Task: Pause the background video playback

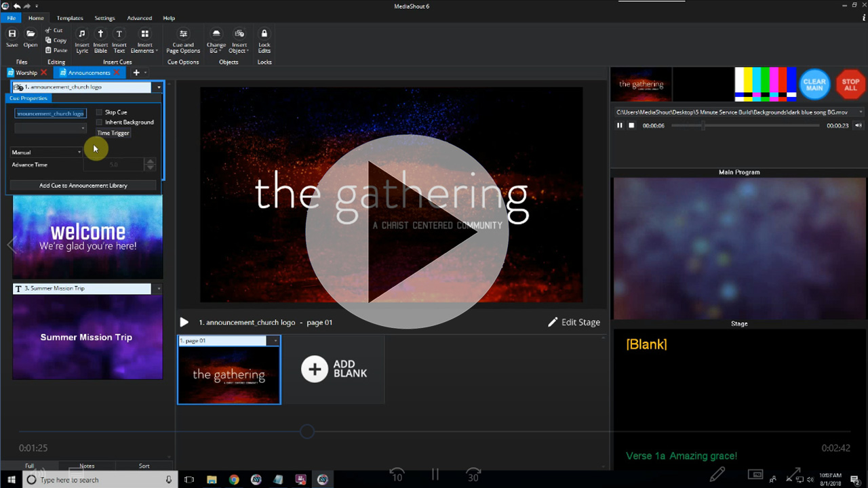Action: pos(619,125)
